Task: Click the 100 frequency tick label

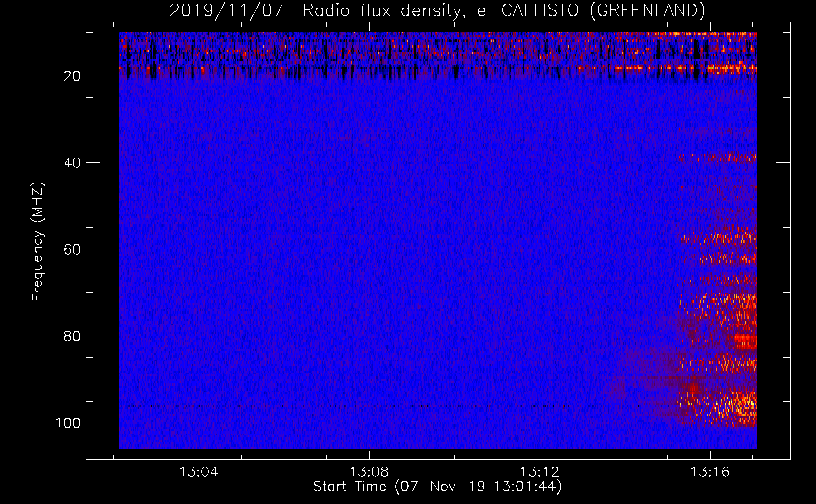Action: pyautogui.click(x=68, y=423)
